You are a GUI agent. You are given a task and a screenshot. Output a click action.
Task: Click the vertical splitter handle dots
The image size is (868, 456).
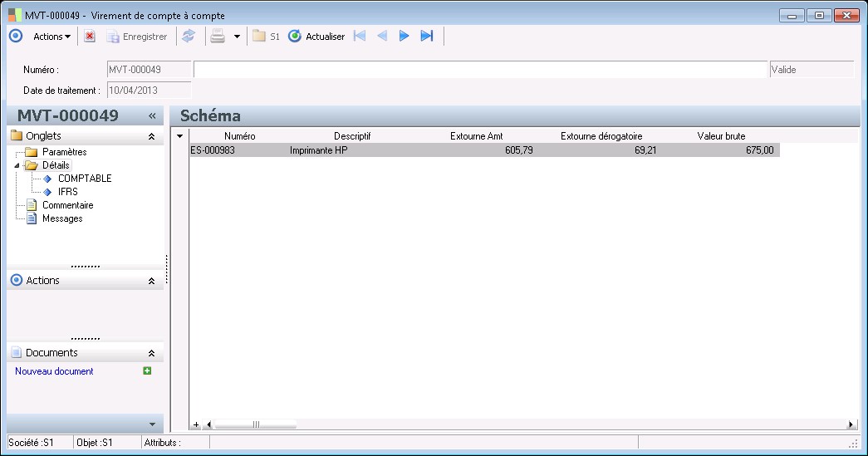167,269
